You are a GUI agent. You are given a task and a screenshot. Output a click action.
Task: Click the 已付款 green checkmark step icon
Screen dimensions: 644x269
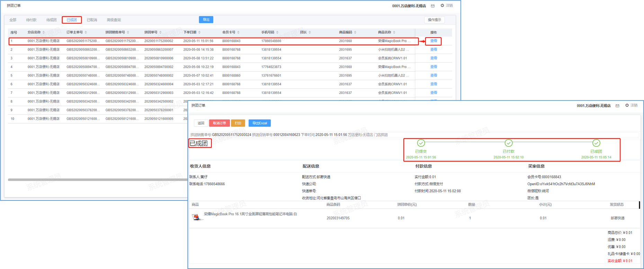[508, 143]
